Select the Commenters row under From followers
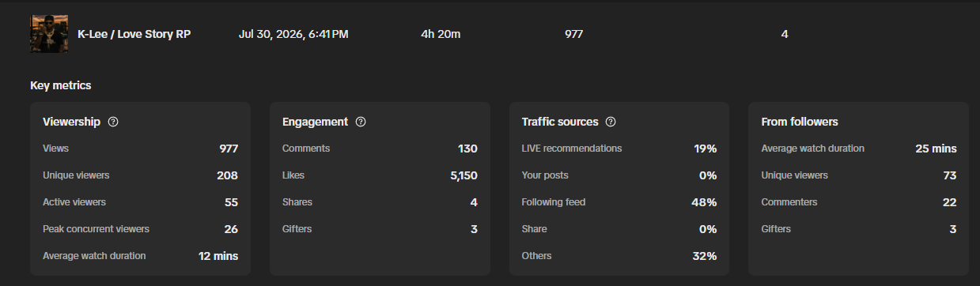Viewport: 980px width, 286px height. coord(859,202)
